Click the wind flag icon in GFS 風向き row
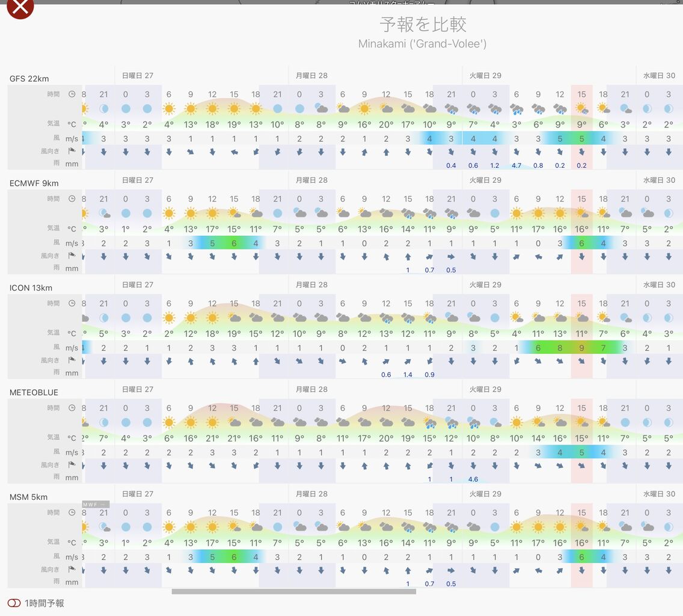 [72, 151]
